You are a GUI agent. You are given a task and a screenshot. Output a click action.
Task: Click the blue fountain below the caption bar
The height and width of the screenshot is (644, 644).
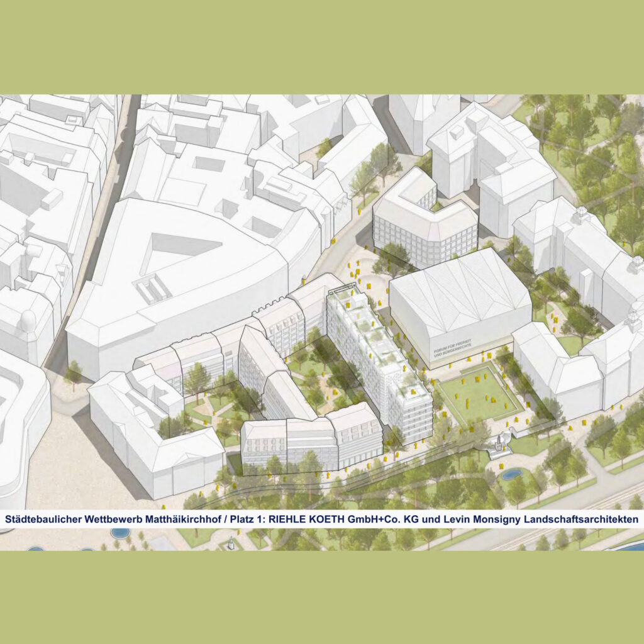click(x=119, y=533)
